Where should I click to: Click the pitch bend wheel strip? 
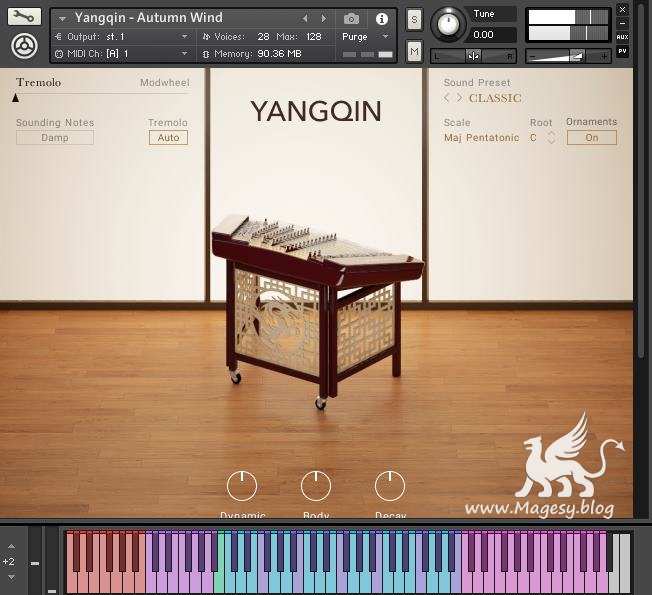35,560
